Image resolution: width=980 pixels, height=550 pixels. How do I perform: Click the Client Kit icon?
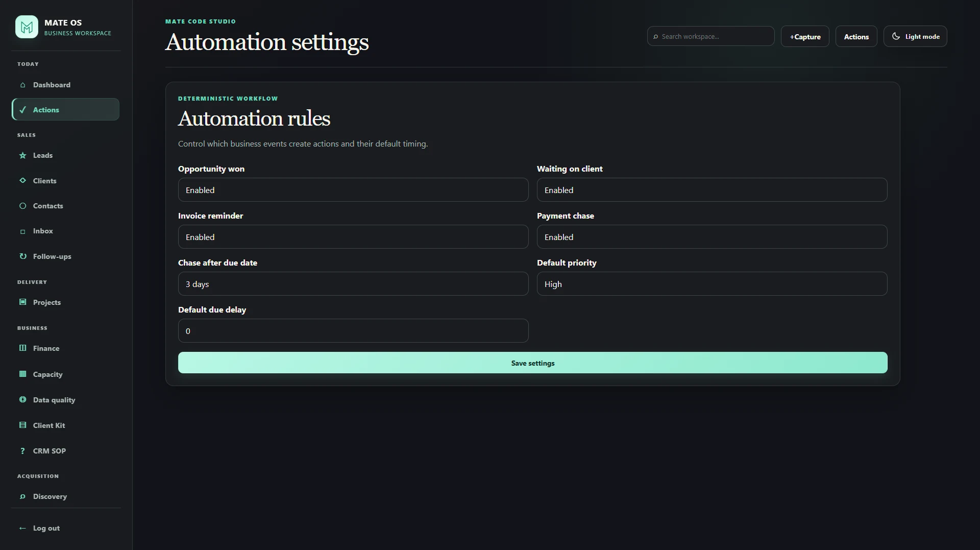tap(22, 425)
